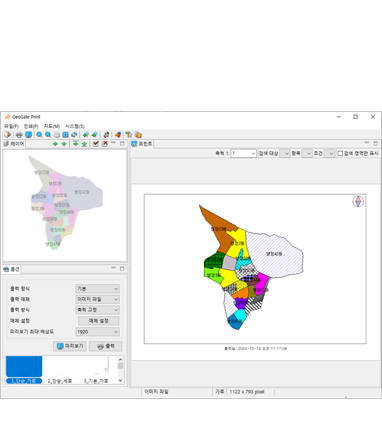Screen dimensions: 382x430
Task: Open the 출력 매체 dropdown showing 이미지 파일
Action: pyautogui.click(x=97, y=299)
